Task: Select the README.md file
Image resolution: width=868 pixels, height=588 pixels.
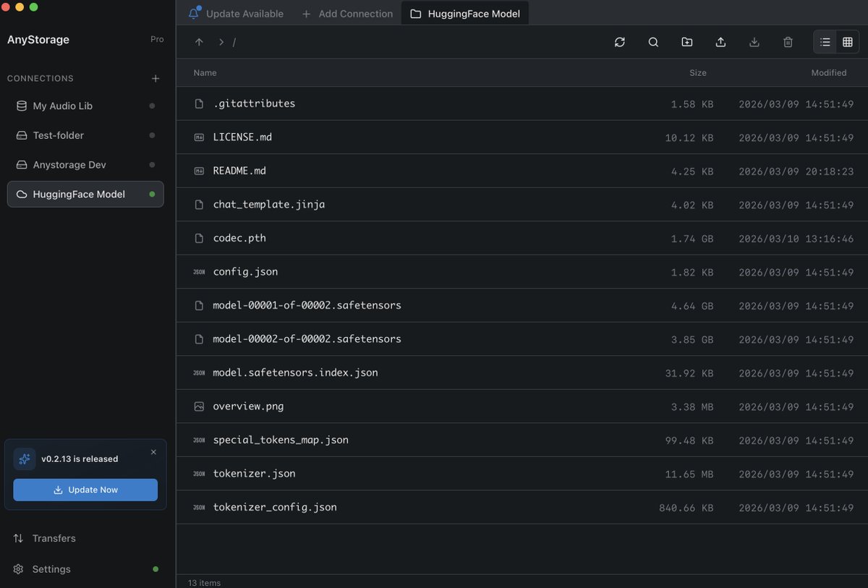Action: pyautogui.click(x=522, y=171)
